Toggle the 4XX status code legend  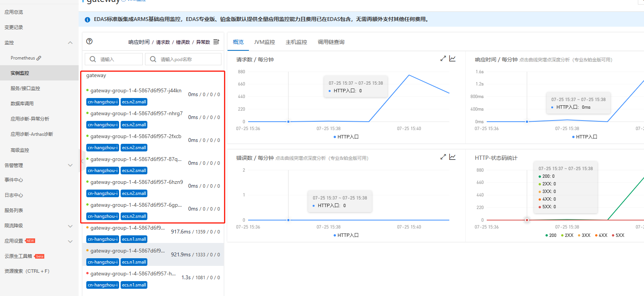coord(601,235)
